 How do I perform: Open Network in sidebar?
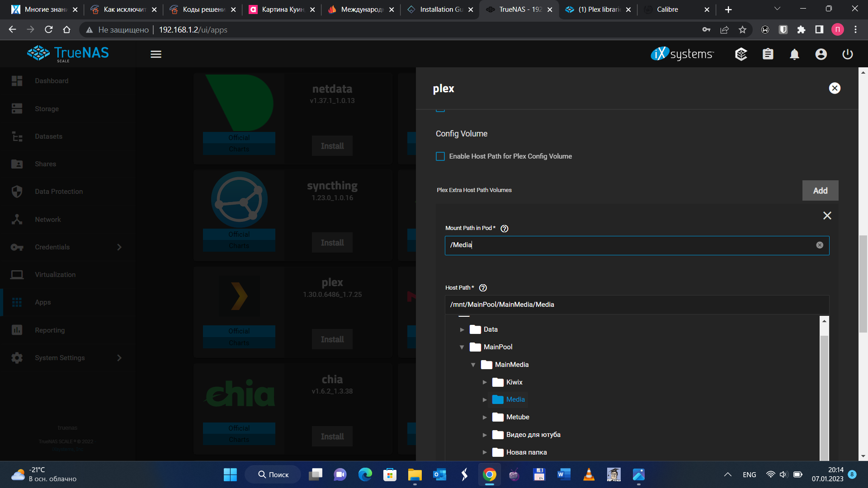click(x=68, y=220)
